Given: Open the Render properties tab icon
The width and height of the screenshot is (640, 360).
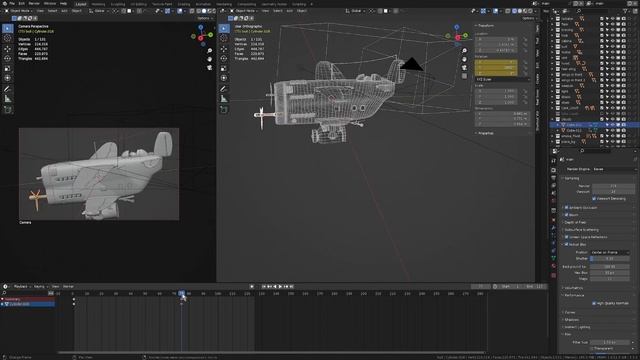Looking at the screenshot, I should [553, 170].
